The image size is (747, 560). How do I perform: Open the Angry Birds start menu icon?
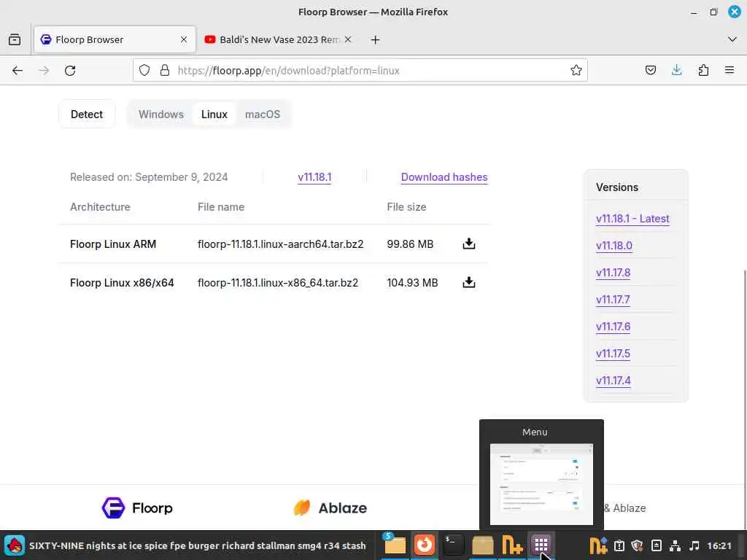pos(15,545)
